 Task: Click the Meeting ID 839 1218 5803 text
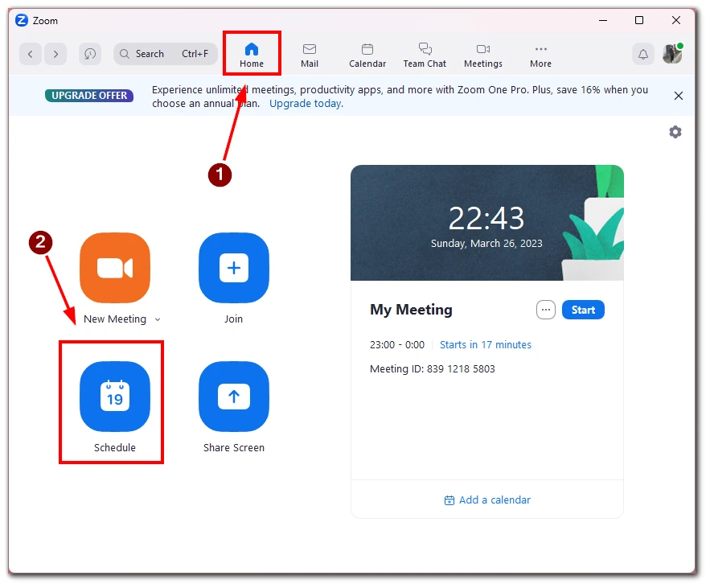[433, 369]
